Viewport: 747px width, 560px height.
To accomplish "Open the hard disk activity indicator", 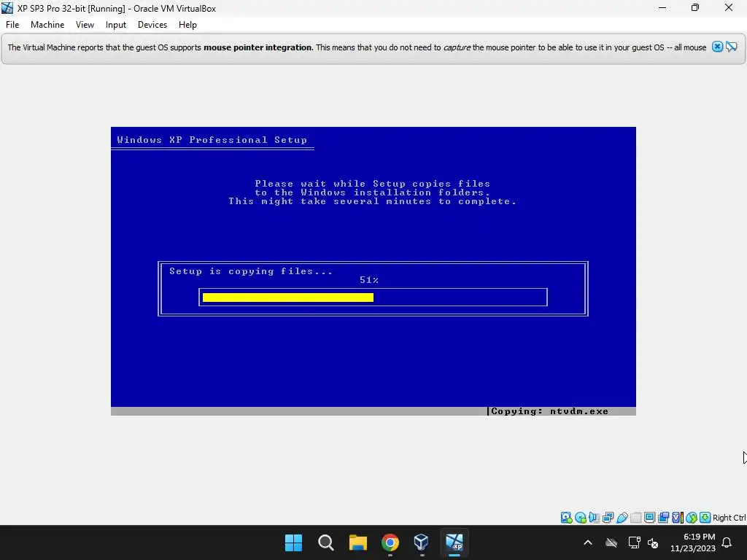I will [x=566, y=518].
